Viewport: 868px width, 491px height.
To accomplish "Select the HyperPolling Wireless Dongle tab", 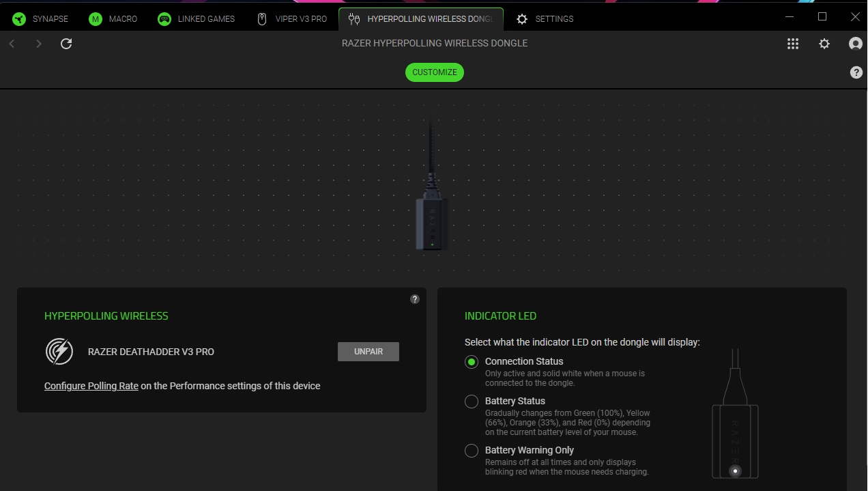I will coord(421,19).
